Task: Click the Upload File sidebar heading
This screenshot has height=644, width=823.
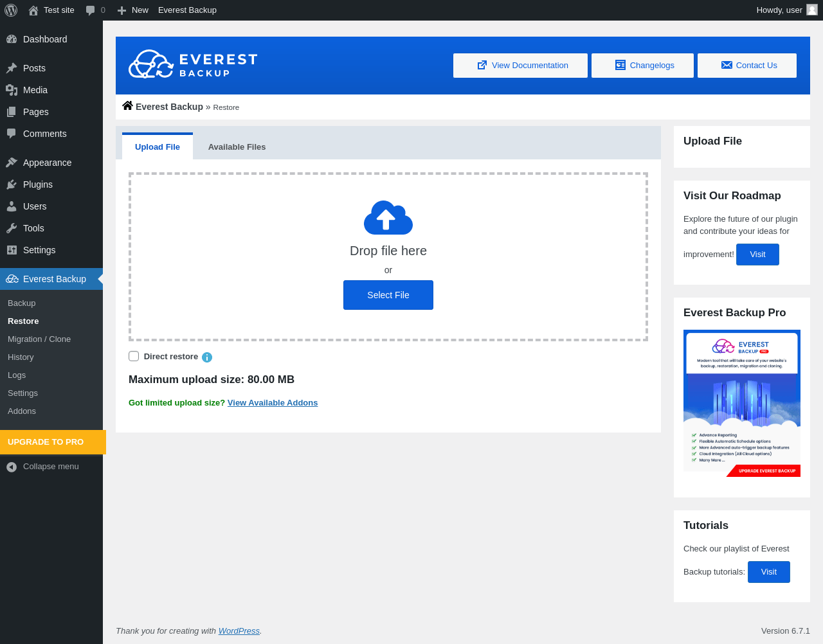Action: tap(712, 141)
